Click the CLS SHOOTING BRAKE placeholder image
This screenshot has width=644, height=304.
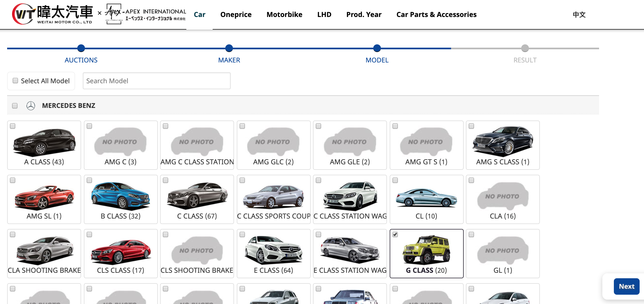[197, 250]
